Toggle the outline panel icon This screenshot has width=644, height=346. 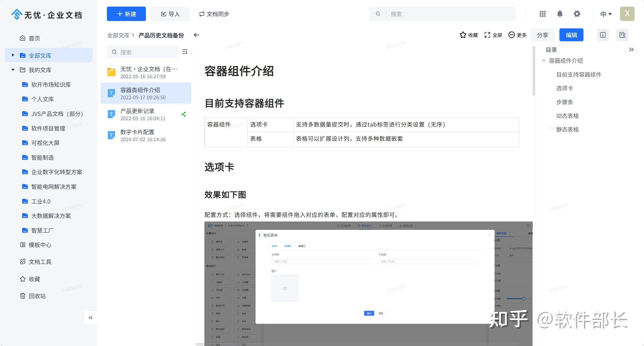[622, 35]
